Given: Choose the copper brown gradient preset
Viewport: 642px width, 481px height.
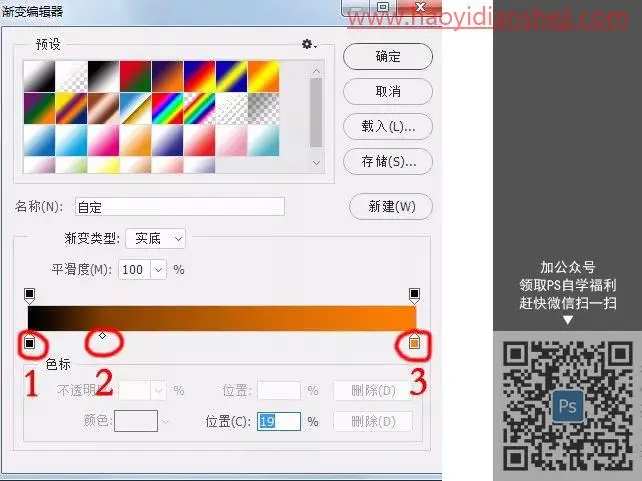Looking at the screenshot, I should click(104, 108).
